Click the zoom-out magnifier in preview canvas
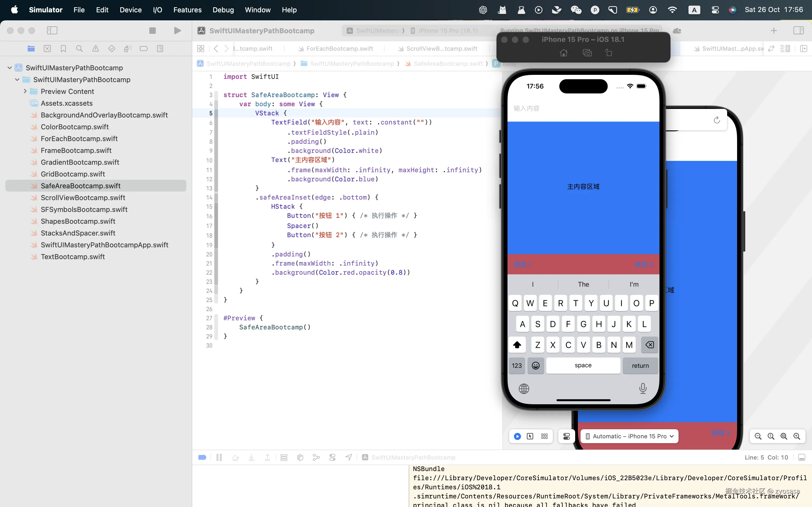The image size is (812, 507). (758, 436)
